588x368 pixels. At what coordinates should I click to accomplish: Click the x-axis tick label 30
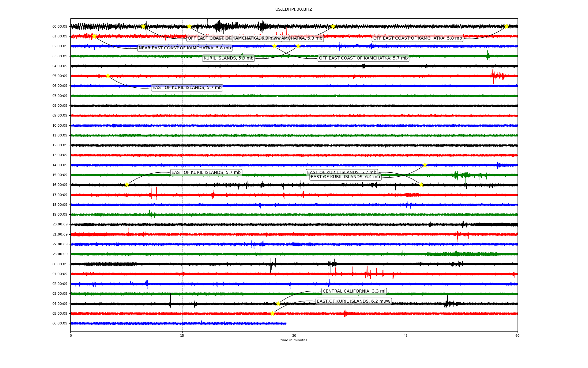pos(294,335)
